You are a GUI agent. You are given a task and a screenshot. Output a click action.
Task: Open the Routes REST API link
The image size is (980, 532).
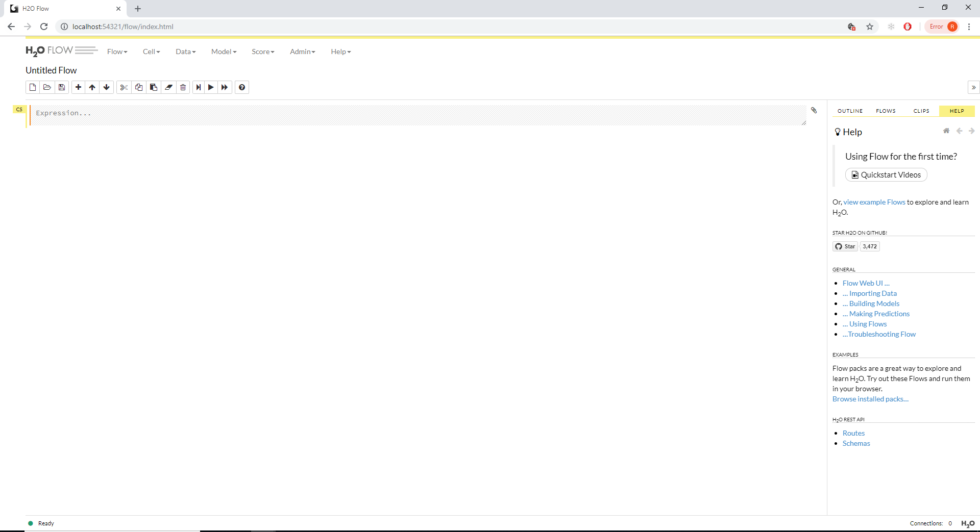tap(853, 433)
